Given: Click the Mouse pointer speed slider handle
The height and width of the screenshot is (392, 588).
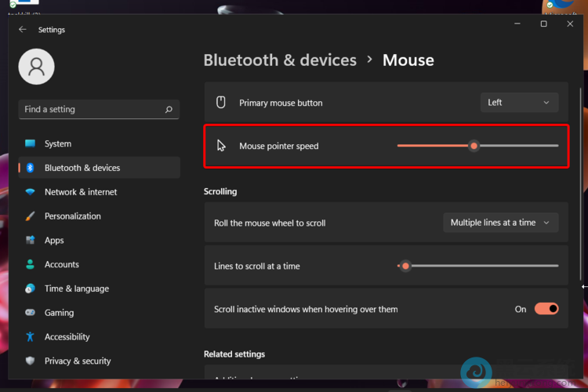Looking at the screenshot, I should click(474, 146).
